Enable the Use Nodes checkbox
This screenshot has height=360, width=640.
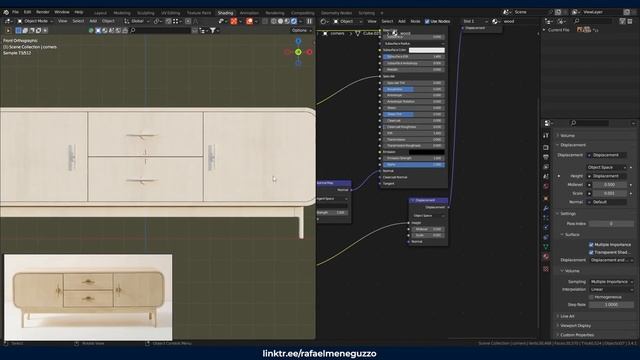[x=427, y=21]
